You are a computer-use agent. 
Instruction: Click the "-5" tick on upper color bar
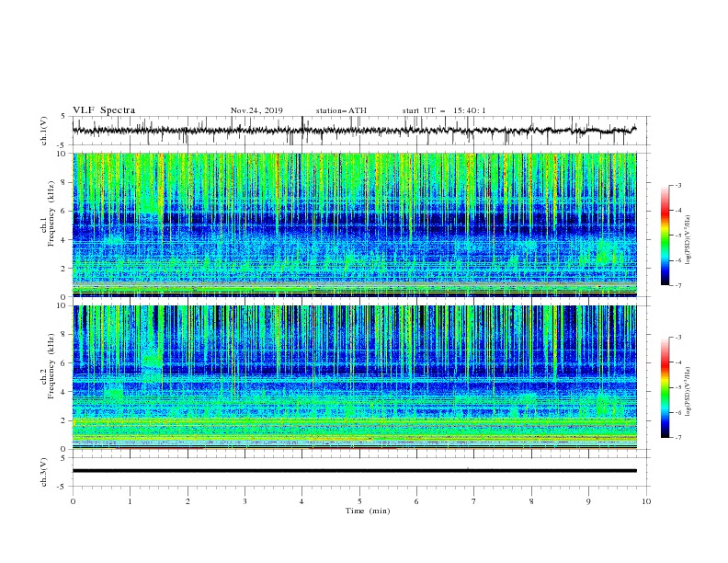(x=678, y=236)
